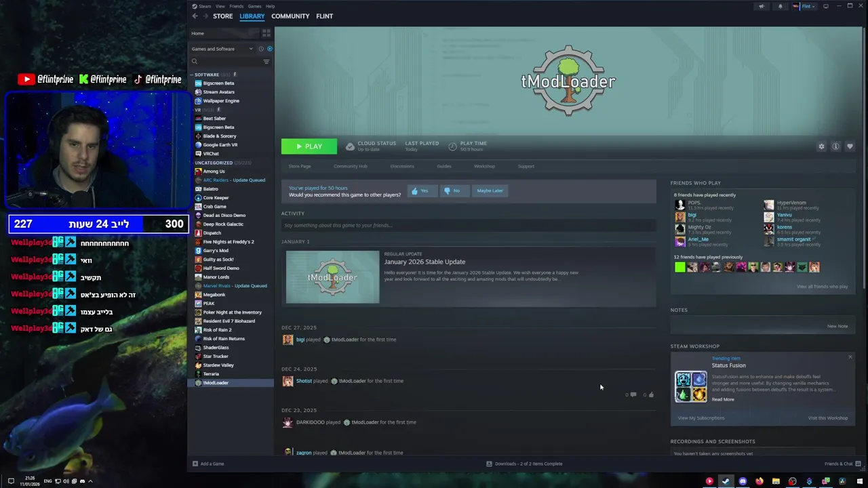This screenshot has height=488, width=868.
Task: Open the Store Page link
Action: tap(299, 166)
